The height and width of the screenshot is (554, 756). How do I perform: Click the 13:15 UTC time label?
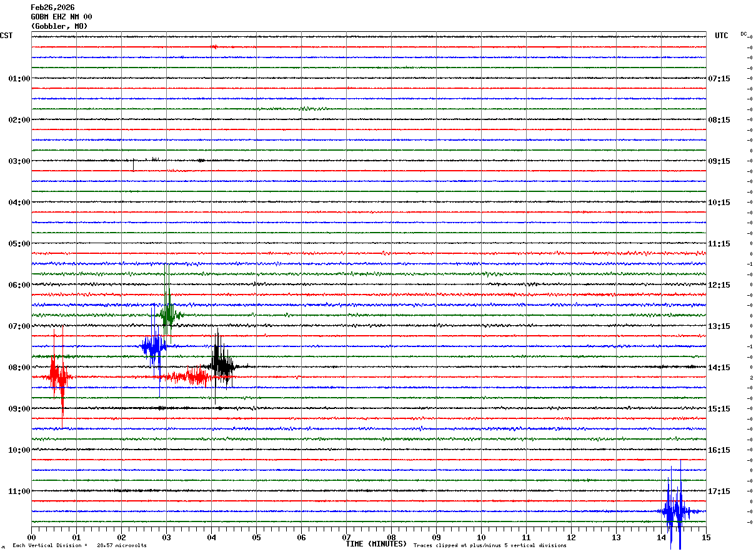[719, 326]
